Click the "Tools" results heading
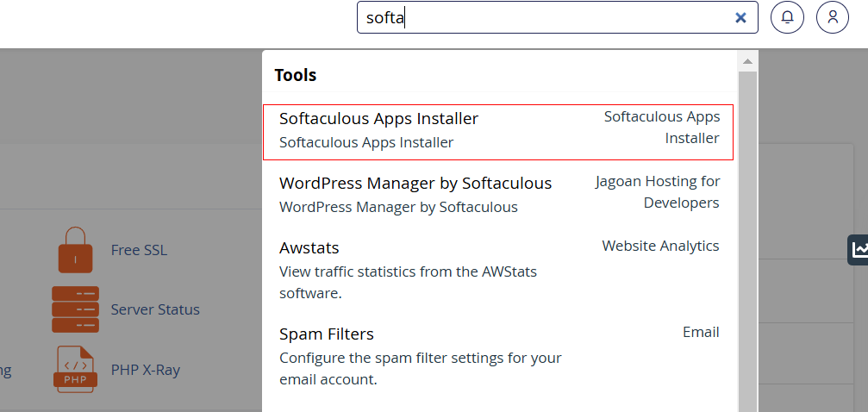 (296, 75)
